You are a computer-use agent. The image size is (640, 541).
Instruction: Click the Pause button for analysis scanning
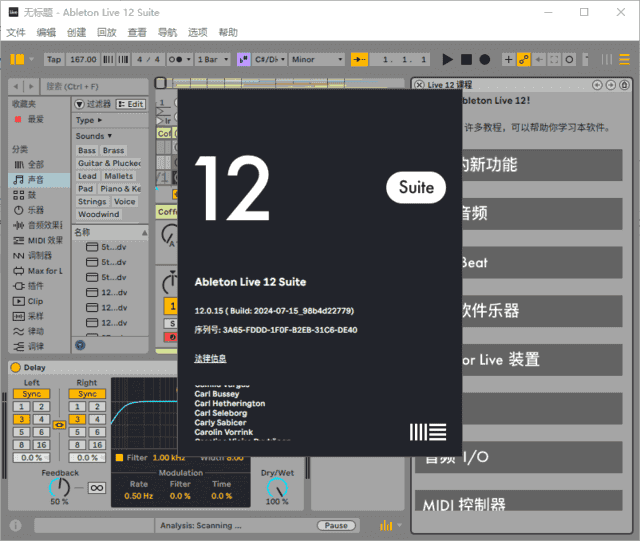point(336,525)
